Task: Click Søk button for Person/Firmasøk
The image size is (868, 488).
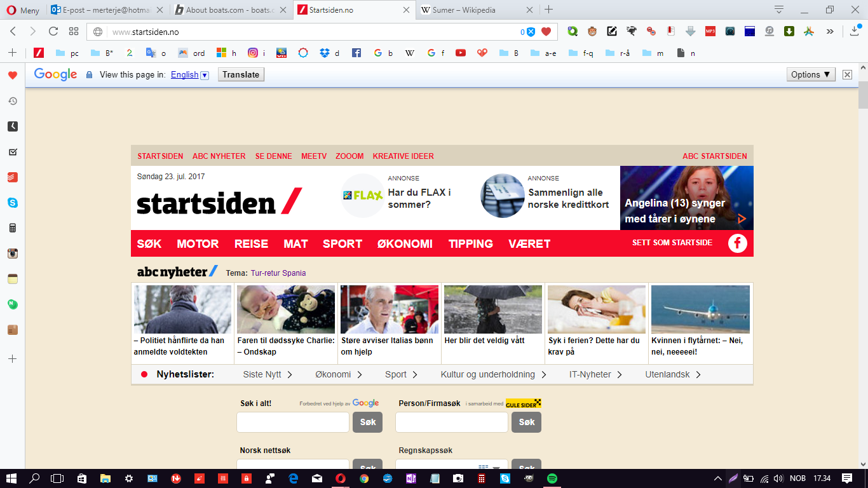Action: pos(526,422)
